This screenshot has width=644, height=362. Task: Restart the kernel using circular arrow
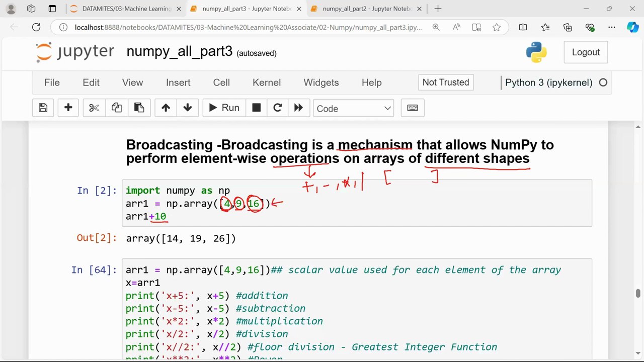[277, 108]
